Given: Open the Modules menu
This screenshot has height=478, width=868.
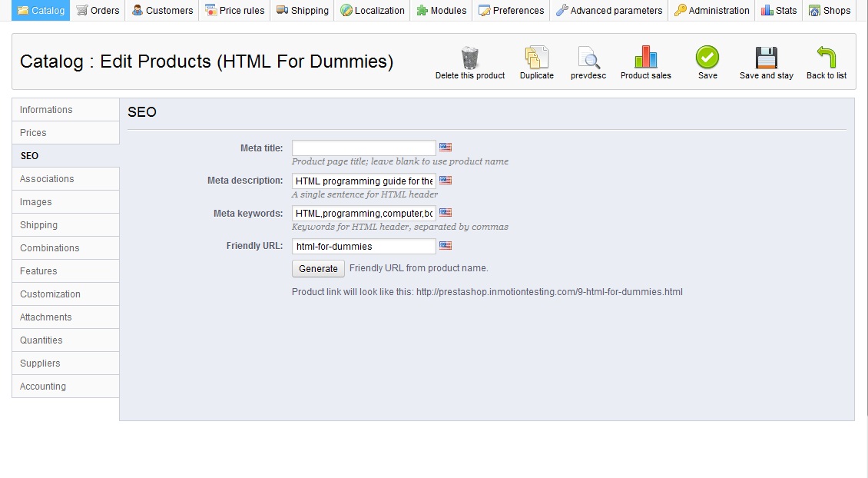Looking at the screenshot, I should (x=441, y=10).
